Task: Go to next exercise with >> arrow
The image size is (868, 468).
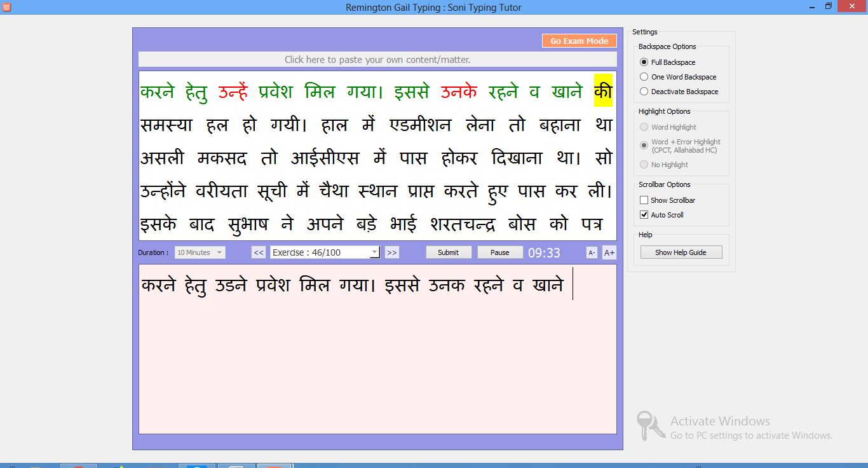Action: [x=392, y=252]
